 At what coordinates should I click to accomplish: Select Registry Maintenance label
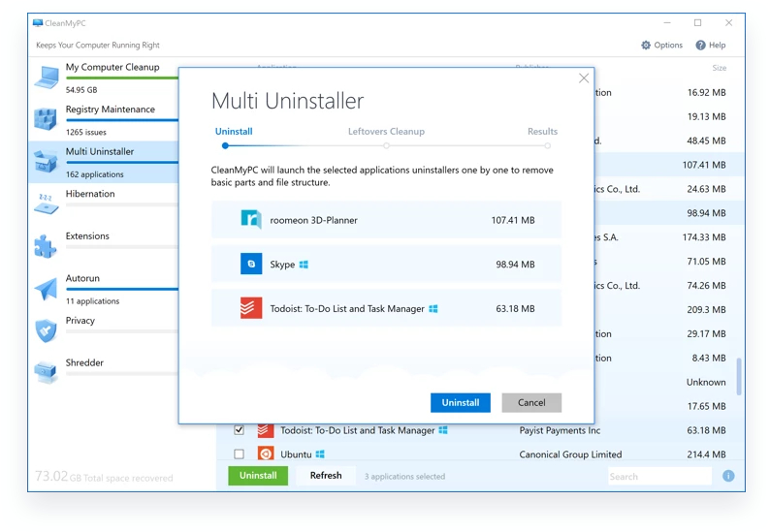pos(110,109)
